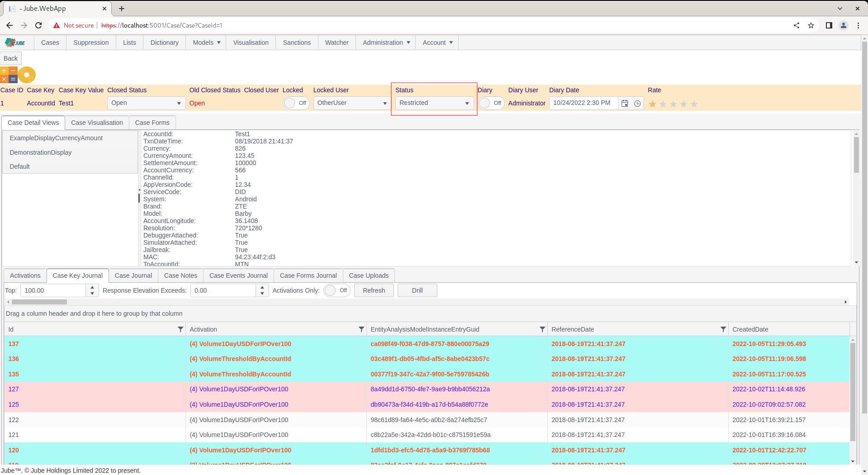
Task: Click the Top value input field
Action: point(53,290)
